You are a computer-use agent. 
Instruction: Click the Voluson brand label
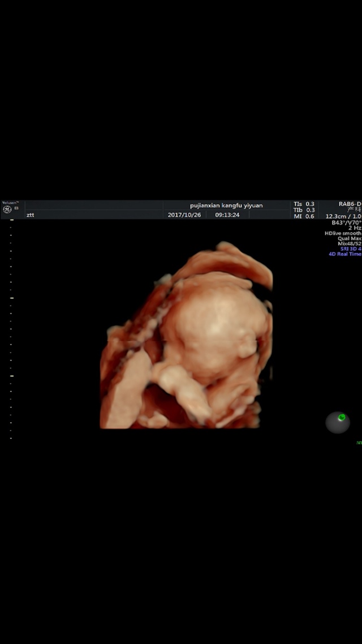[10, 203]
